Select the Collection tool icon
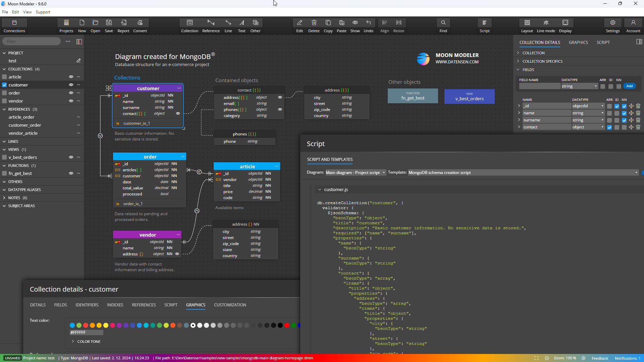644x362 pixels. click(190, 25)
